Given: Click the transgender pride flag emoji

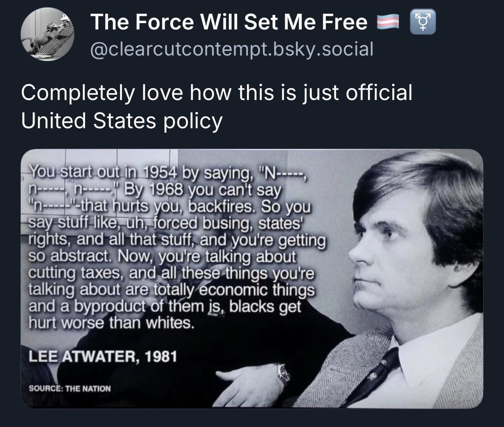Looking at the screenshot, I should [x=388, y=23].
